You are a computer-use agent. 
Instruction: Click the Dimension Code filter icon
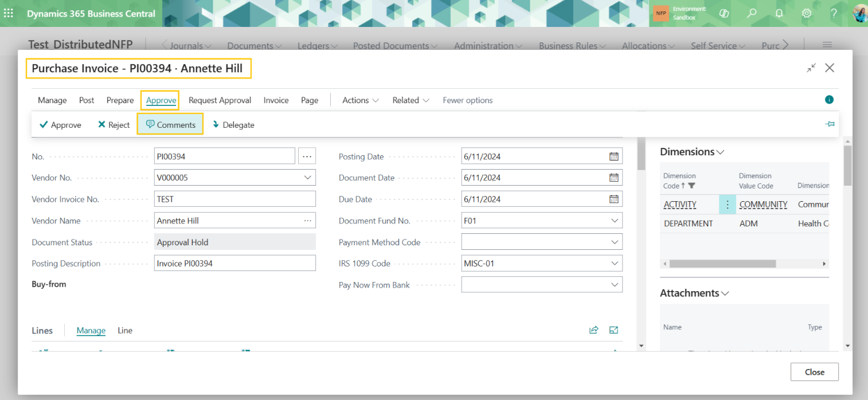691,186
